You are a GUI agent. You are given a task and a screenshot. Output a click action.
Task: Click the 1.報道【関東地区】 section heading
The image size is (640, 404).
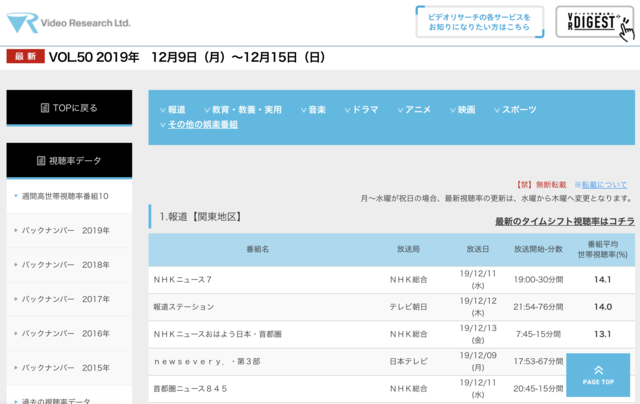[x=200, y=217]
